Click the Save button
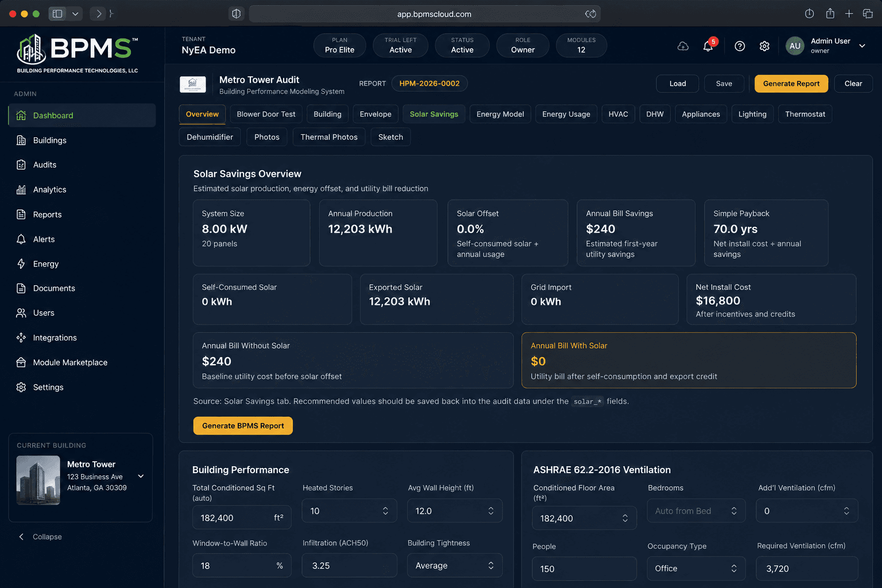This screenshot has width=882, height=588. [724, 84]
